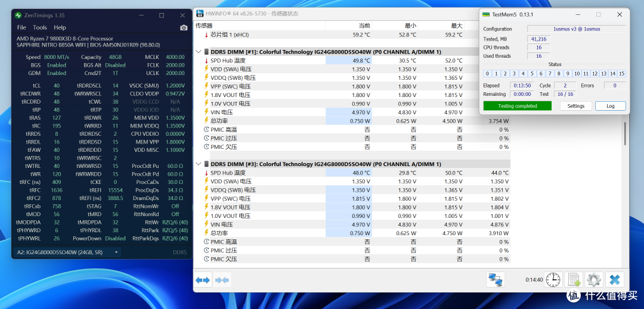Viewport: 644px width, 309px height.
Task: Click the Tested, MB field showing 41,216
Action: (538, 39)
